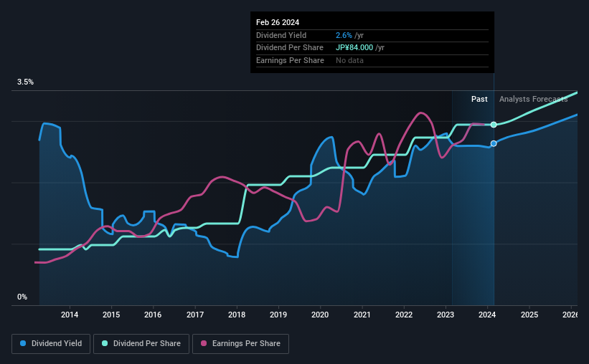Viewport: 589px width, 364px height.
Task: Toggle the Dividend Per Share legend button
Action: pyautogui.click(x=141, y=344)
